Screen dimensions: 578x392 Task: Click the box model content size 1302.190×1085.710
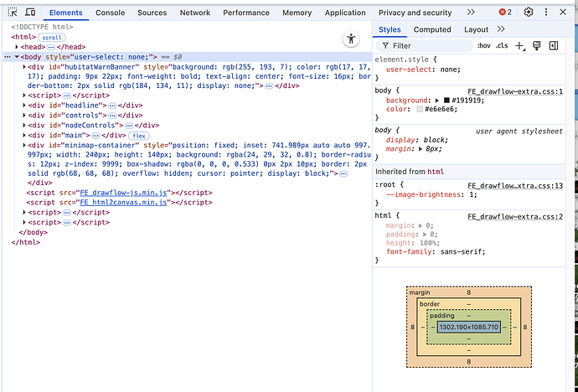pos(469,328)
